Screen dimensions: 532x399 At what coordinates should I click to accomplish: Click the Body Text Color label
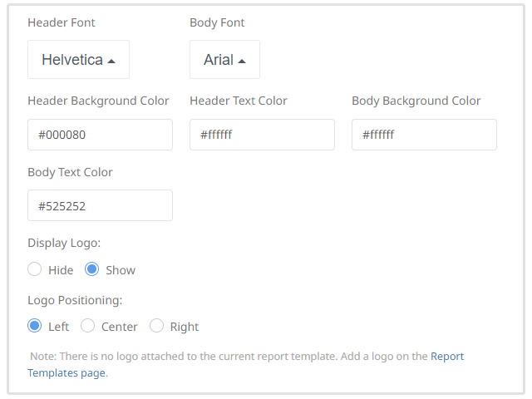(70, 172)
